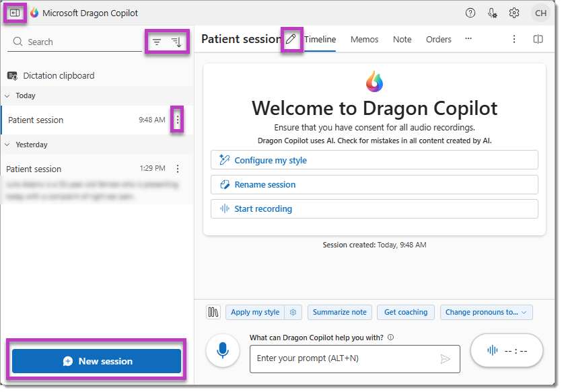Expand Change pronouns to dropdown

487,312
